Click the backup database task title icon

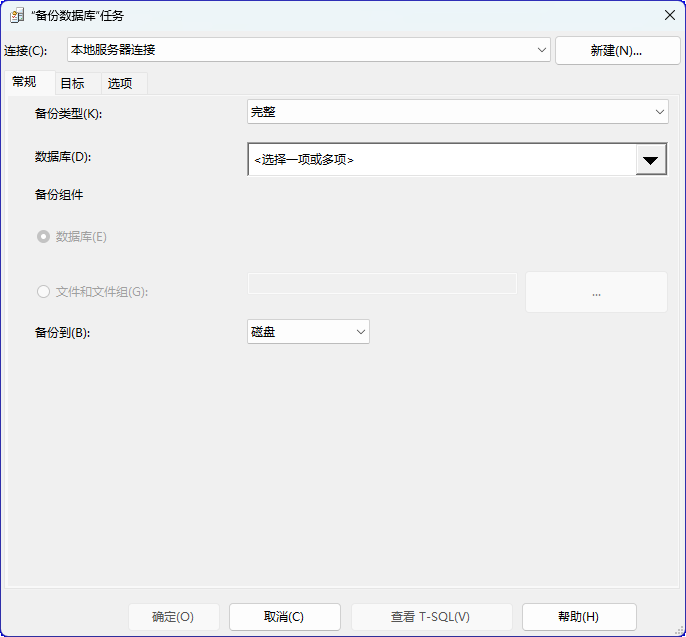click(x=17, y=15)
